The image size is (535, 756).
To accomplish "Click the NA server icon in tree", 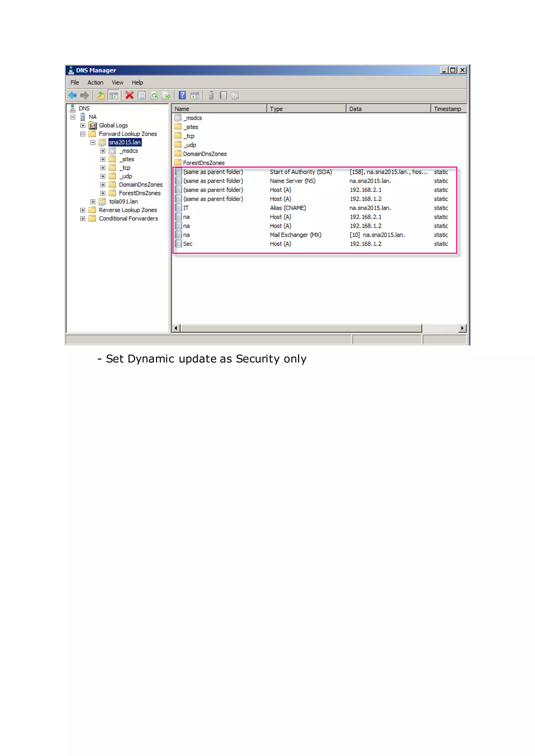I will (x=83, y=117).
